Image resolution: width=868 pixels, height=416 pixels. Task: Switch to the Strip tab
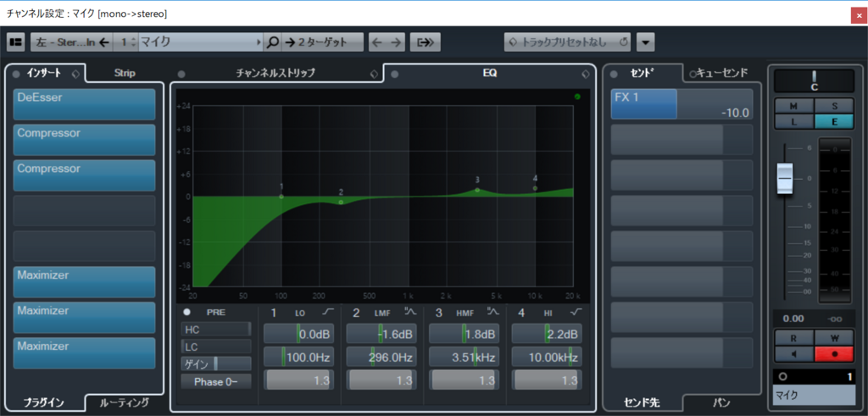point(125,73)
